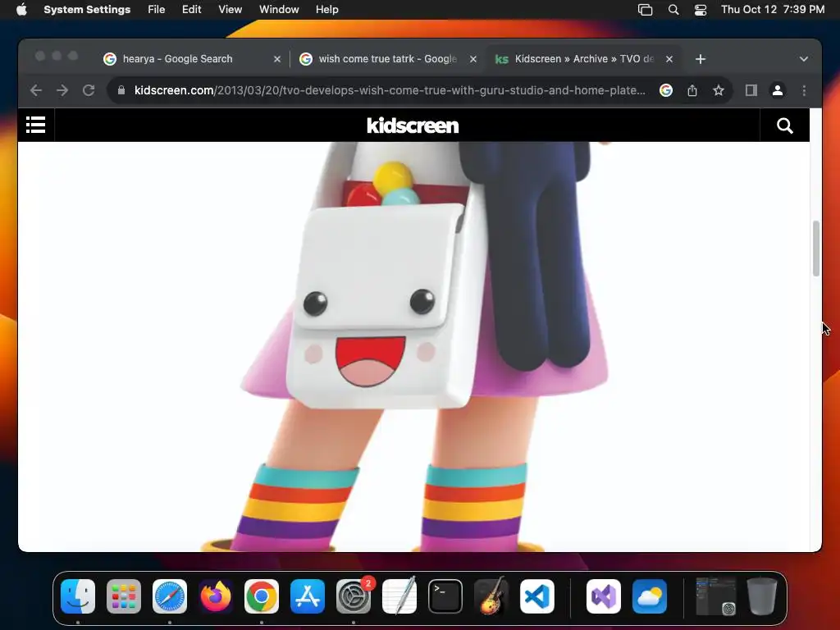Go back with the browser back arrow
This screenshot has height=630, width=840.
36,90
